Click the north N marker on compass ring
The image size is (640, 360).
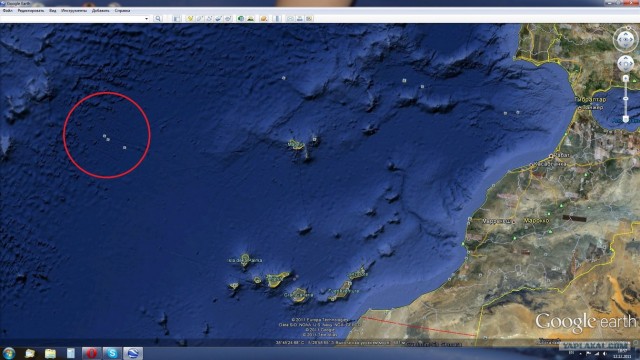tap(628, 27)
